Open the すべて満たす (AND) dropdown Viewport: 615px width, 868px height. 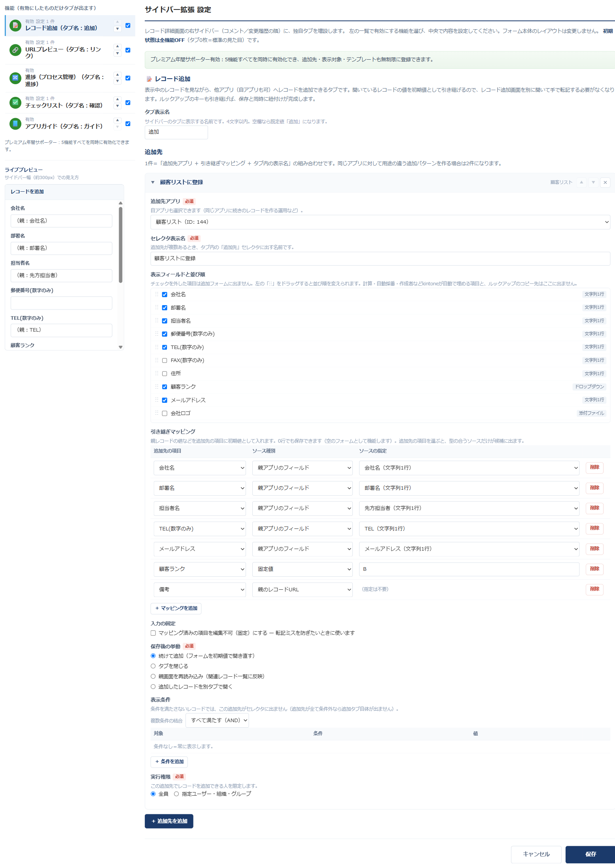point(217,720)
